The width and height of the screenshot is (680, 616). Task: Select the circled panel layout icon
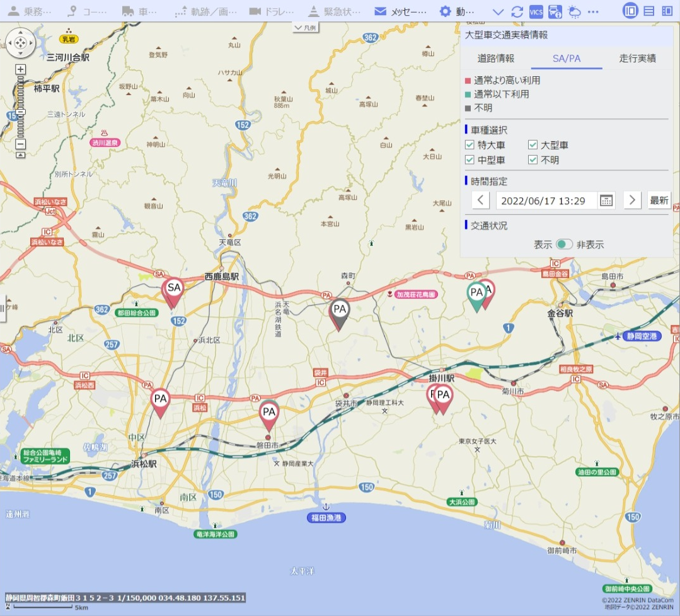point(630,11)
